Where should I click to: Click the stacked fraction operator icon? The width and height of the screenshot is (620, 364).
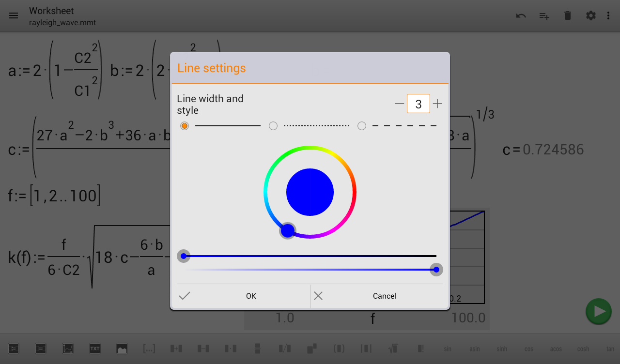[x=258, y=349]
